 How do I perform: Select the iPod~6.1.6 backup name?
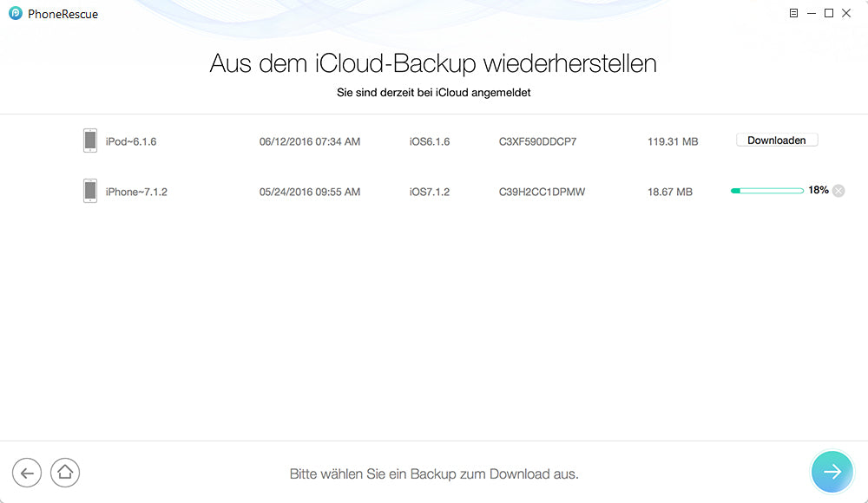(131, 141)
